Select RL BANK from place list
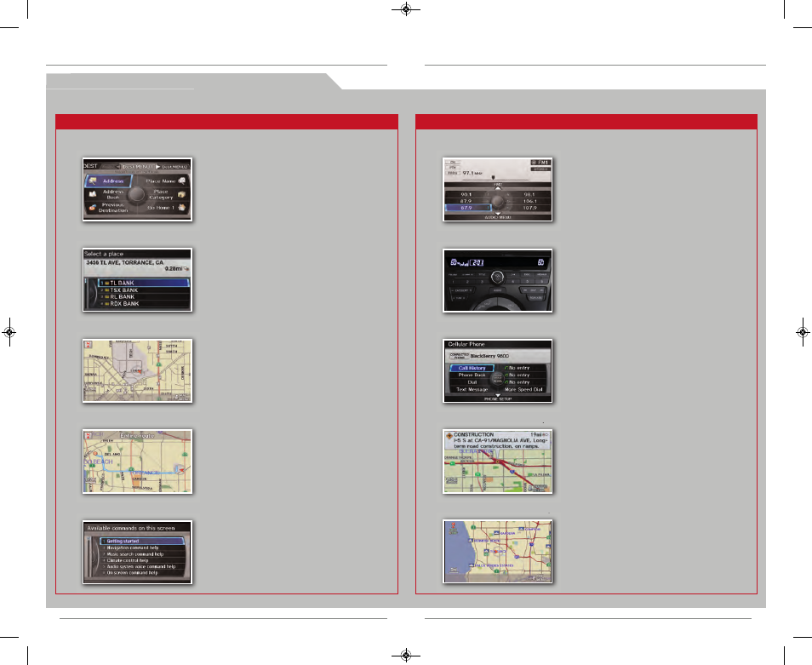This screenshot has height=665, width=812. [144, 297]
